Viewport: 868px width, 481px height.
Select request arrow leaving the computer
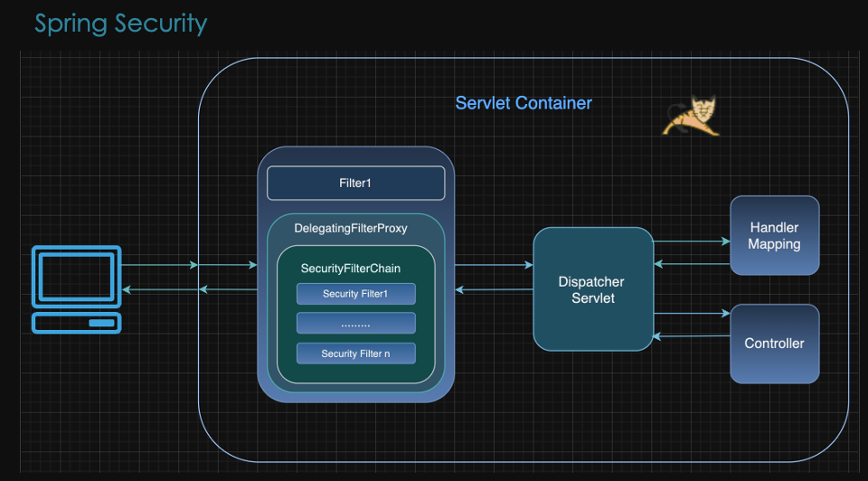coord(159,265)
